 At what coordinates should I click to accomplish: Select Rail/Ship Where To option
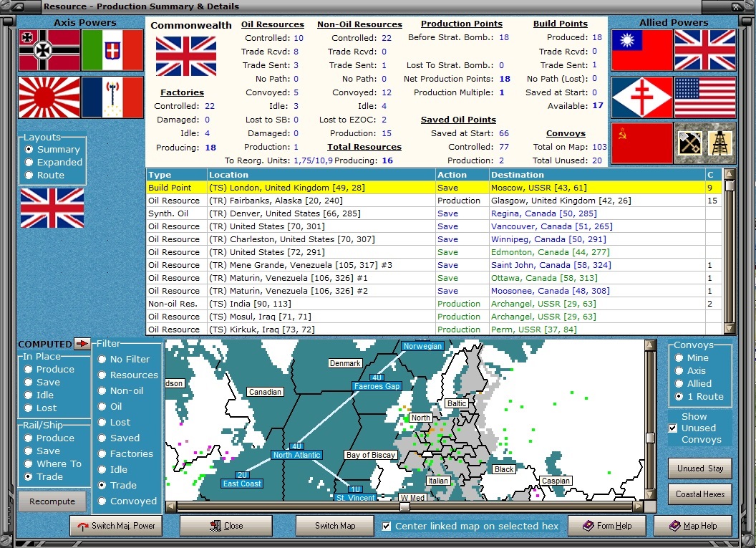[53, 463]
